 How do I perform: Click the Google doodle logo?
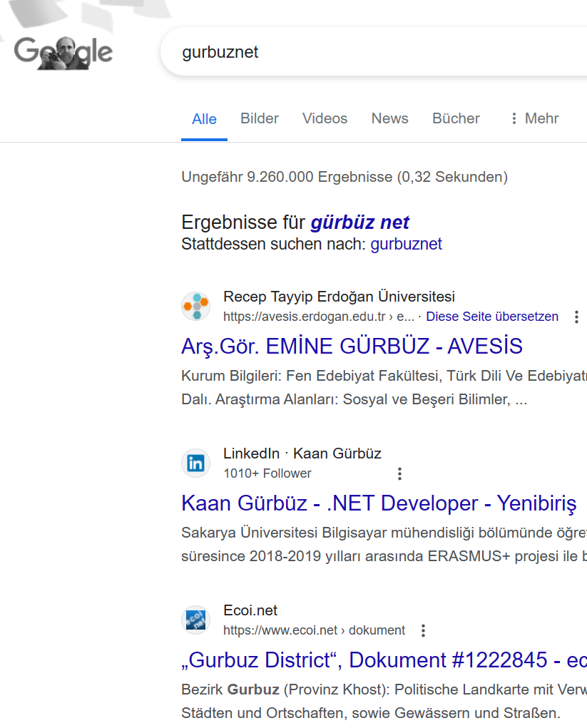click(63, 53)
